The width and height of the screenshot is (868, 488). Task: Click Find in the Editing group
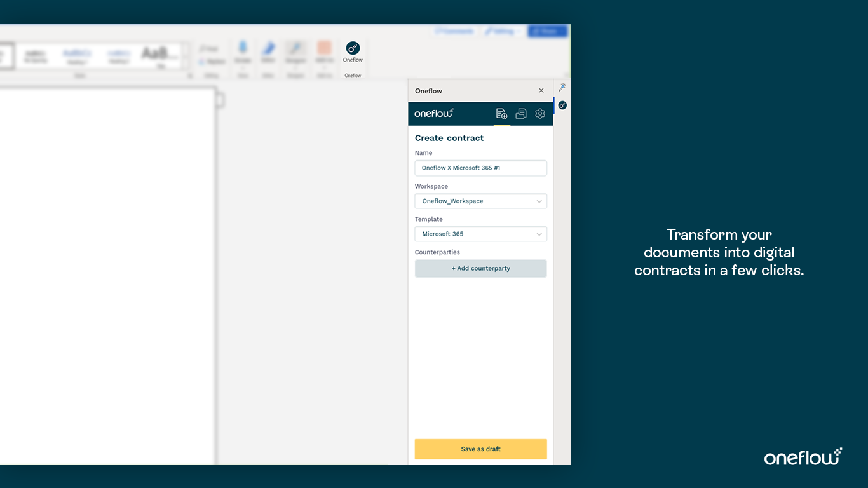coord(208,49)
